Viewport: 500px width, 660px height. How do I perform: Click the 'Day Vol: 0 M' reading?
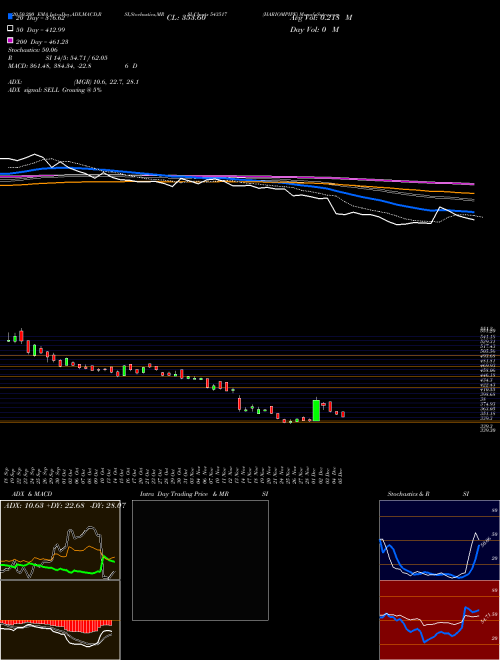[314, 30]
